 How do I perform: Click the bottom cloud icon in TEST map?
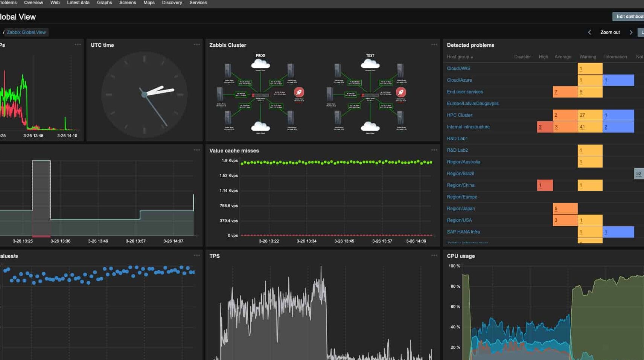click(x=370, y=127)
